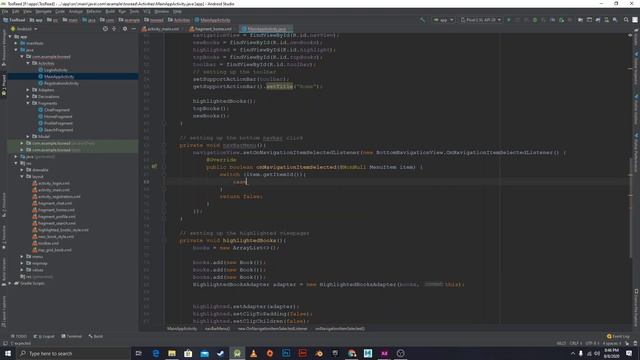Screen dimensions: 640x360
Task: Click the Collapse All icon in Project panel
Action: click(114, 29)
